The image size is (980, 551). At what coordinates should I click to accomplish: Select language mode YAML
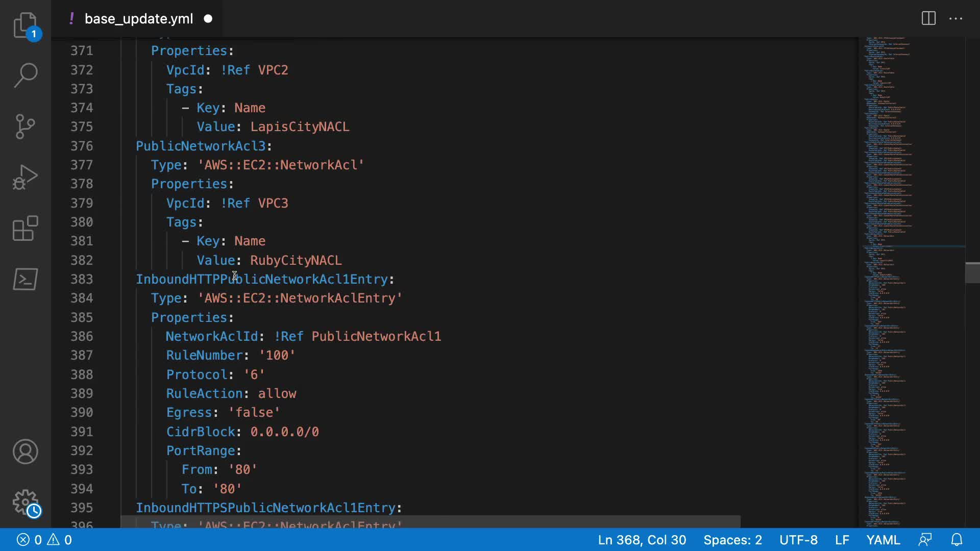pyautogui.click(x=883, y=540)
